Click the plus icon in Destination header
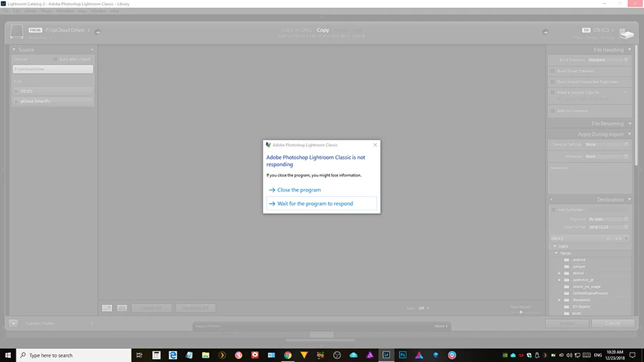This screenshot has width=644, height=362. pos(552,200)
